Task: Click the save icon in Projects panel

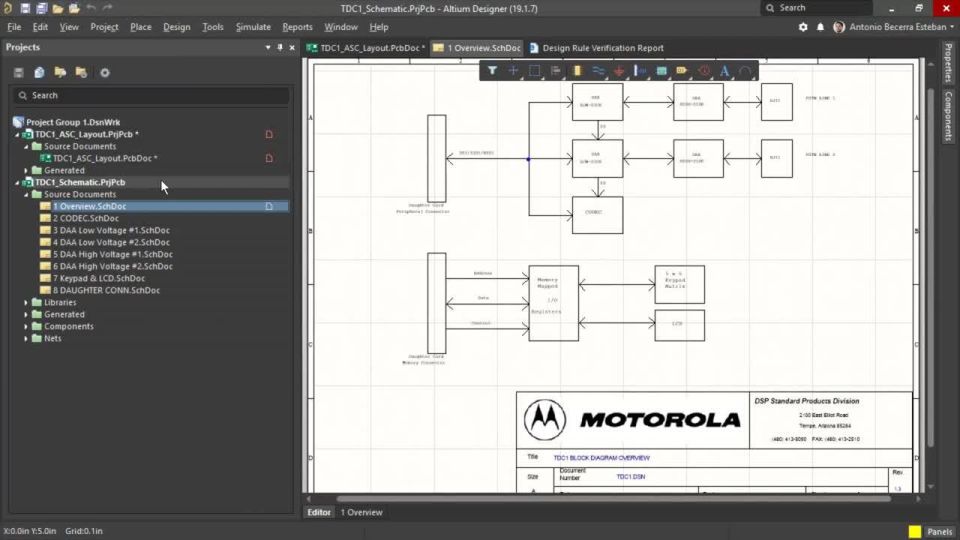Action: coord(18,72)
